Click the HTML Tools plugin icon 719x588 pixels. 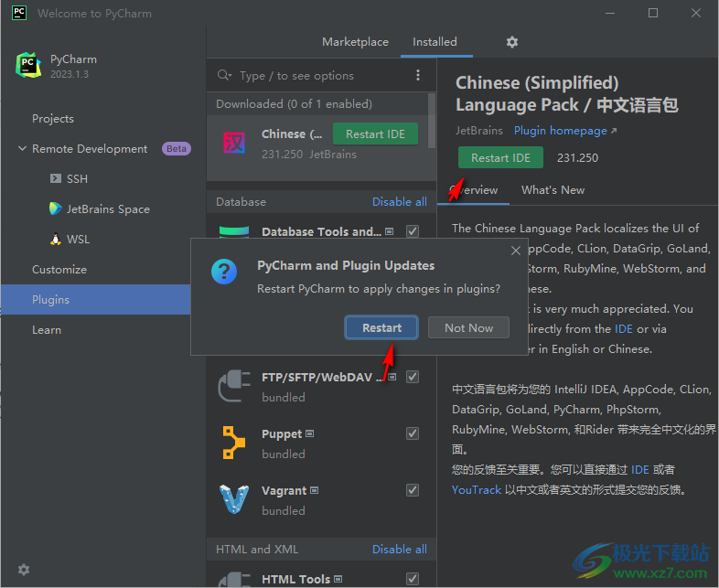234,580
